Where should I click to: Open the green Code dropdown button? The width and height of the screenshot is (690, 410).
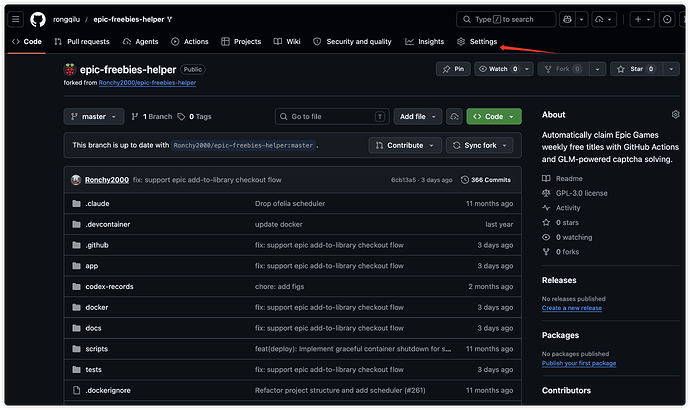tap(494, 117)
